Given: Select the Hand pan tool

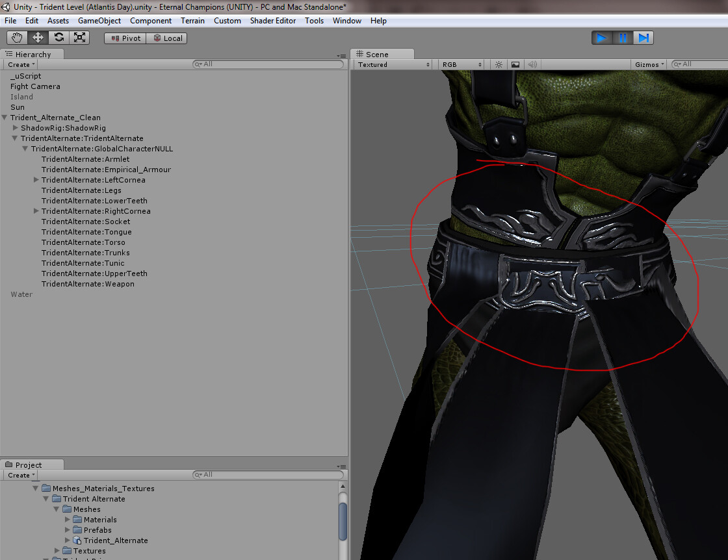Looking at the screenshot, I should (x=16, y=37).
